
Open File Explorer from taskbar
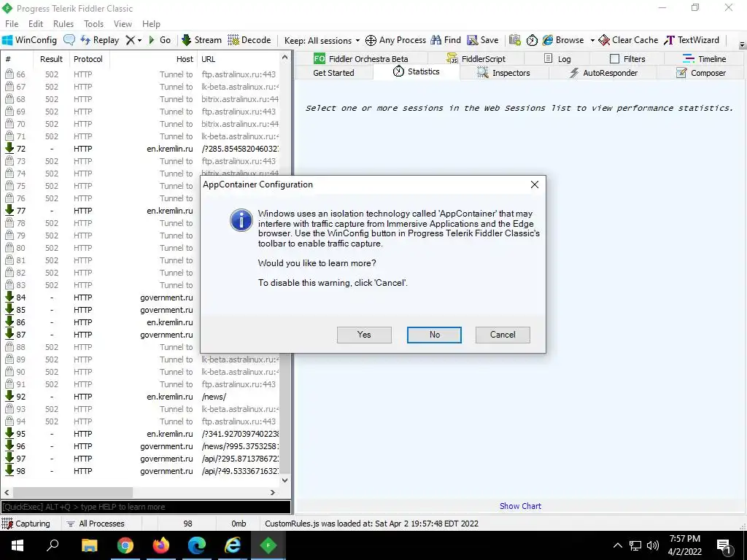click(x=89, y=545)
